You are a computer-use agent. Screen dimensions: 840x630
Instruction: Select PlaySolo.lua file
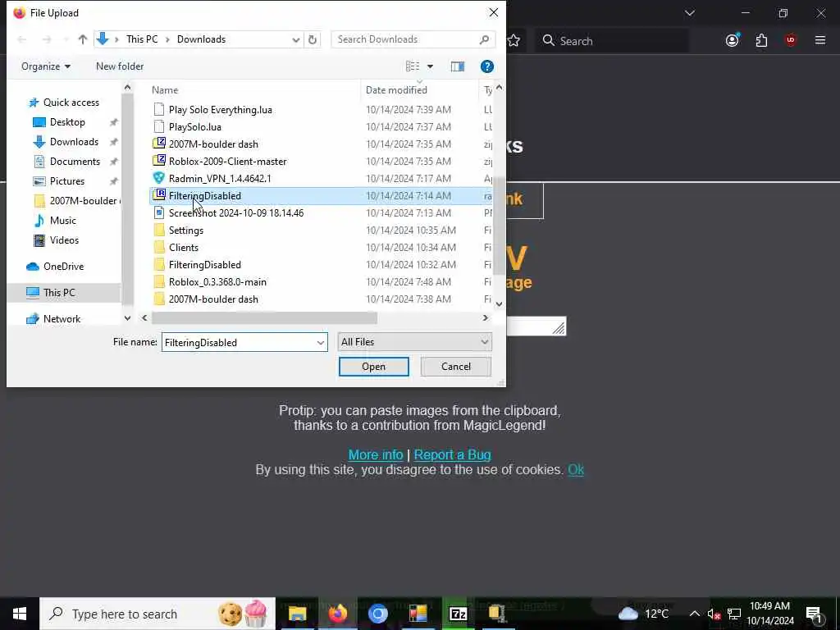point(195,127)
